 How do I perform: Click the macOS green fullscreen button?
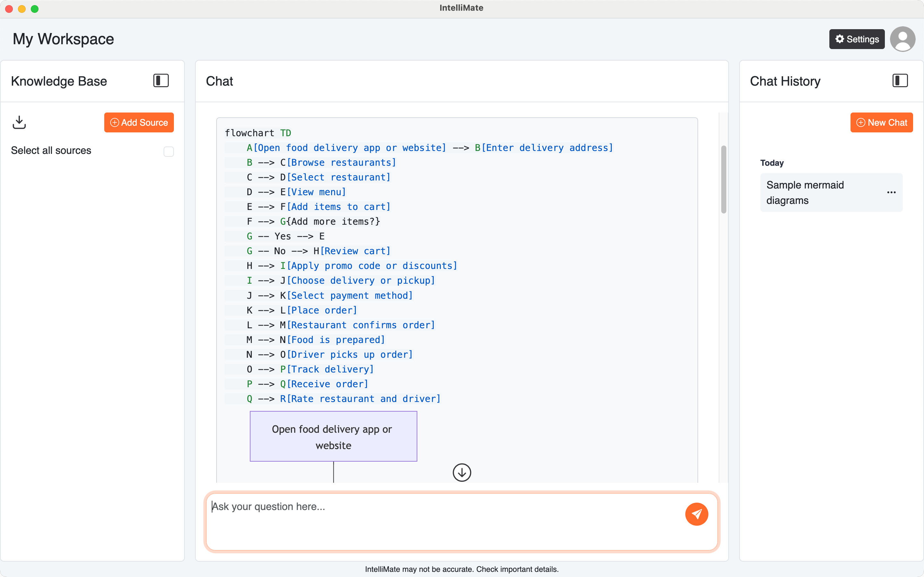point(35,9)
